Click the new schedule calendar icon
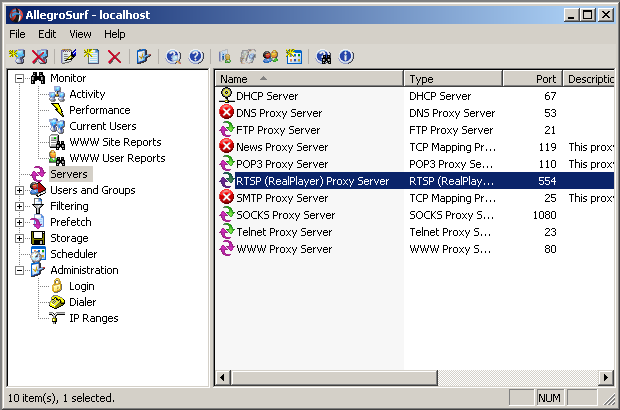620x410 pixels. (294, 57)
